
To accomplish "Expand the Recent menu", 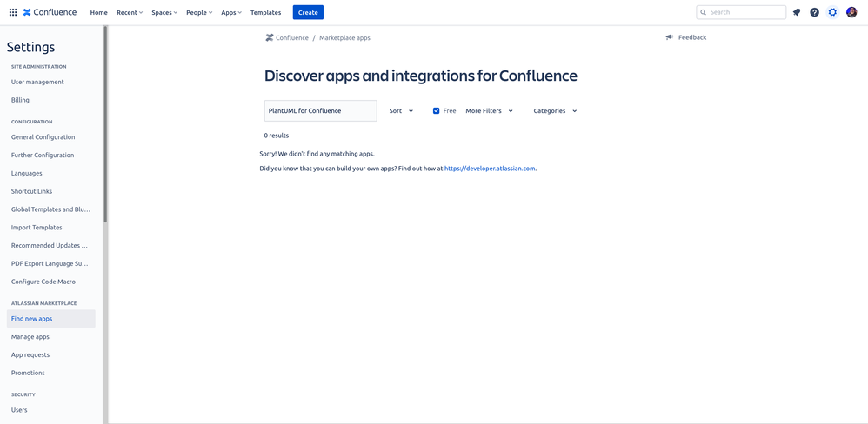I will click(x=130, y=12).
